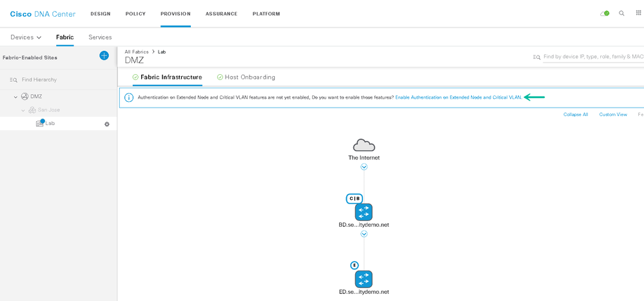Viewport: 644px width, 301px height.
Task: Click Collapse All in topology
Action: [x=576, y=115]
